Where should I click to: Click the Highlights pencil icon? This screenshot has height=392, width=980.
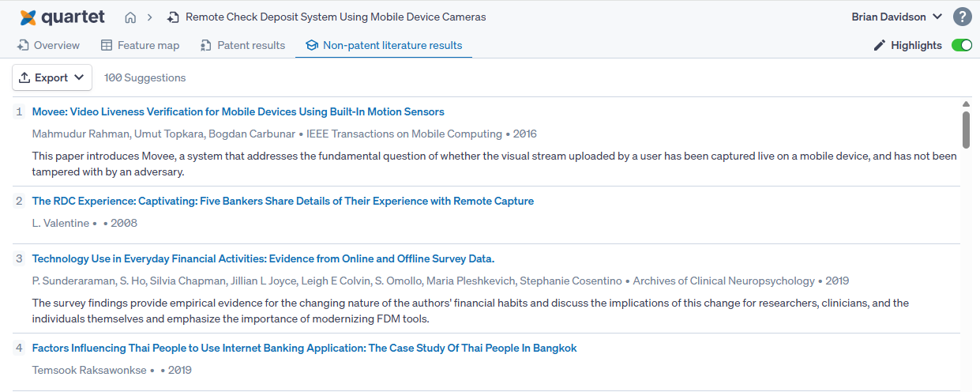click(x=880, y=46)
